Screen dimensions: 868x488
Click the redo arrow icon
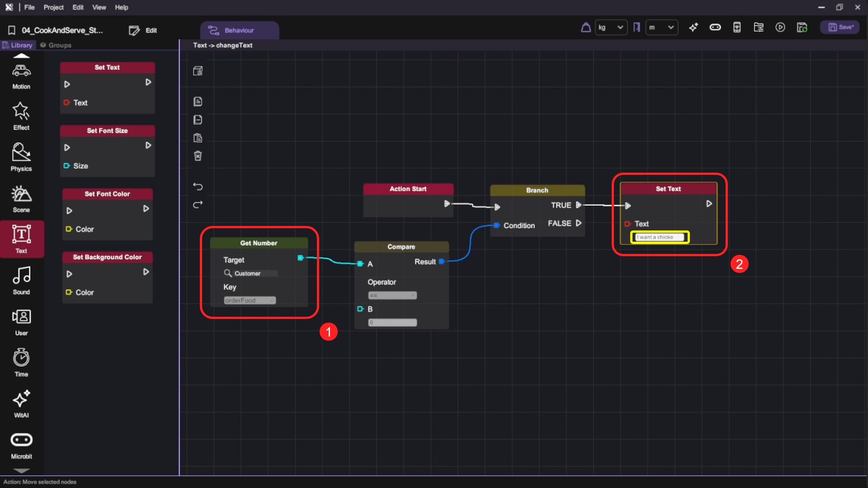(x=198, y=205)
